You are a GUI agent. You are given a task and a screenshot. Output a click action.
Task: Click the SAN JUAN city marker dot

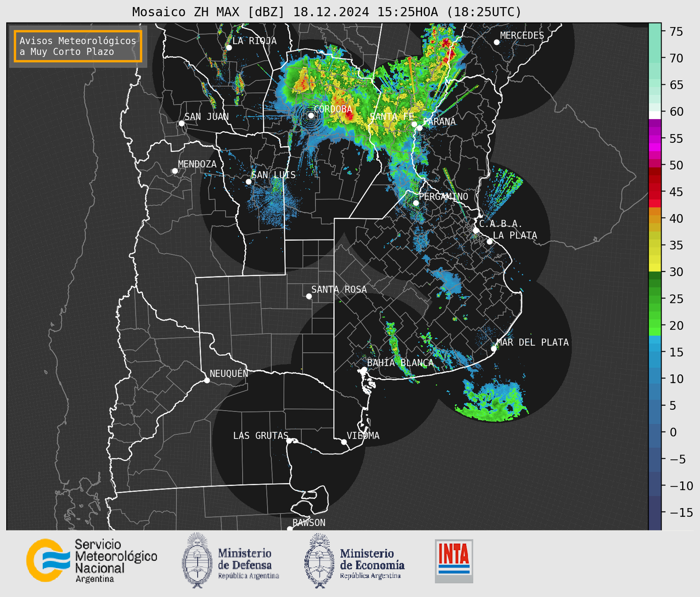(x=181, y=123)
